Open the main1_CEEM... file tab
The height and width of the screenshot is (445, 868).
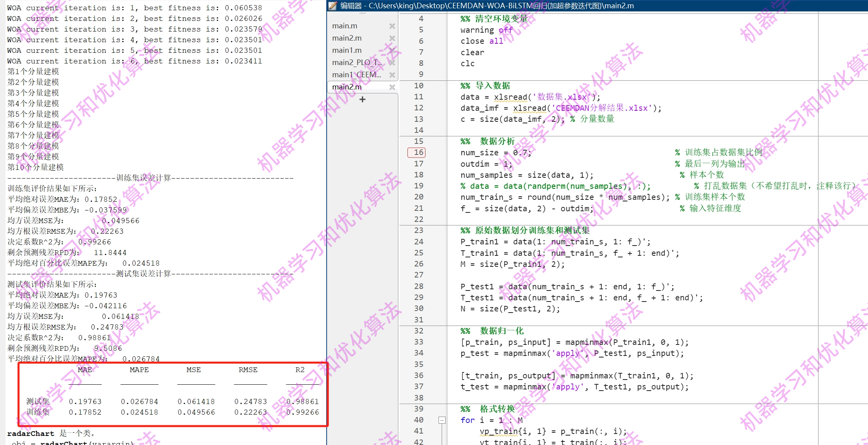356,75
